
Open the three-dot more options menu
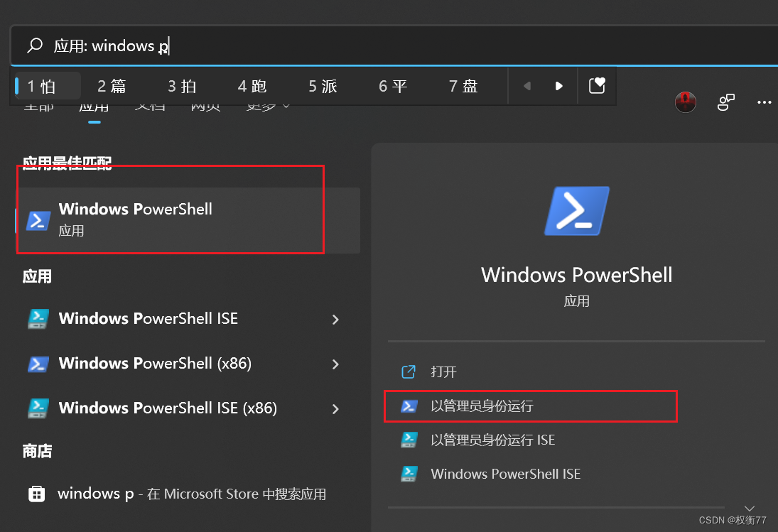click(764, 102)
